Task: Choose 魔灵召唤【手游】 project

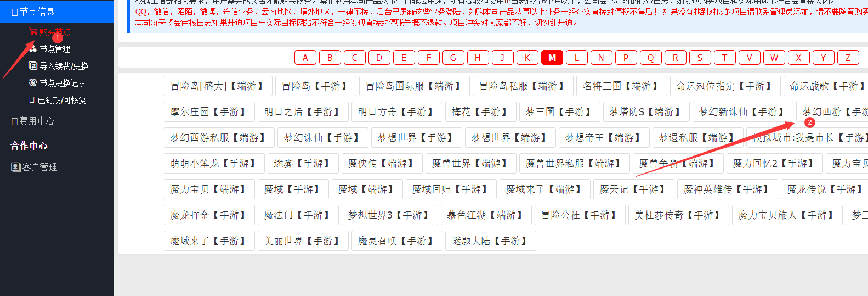Action: pyautogui.click(x=397, y=241)
